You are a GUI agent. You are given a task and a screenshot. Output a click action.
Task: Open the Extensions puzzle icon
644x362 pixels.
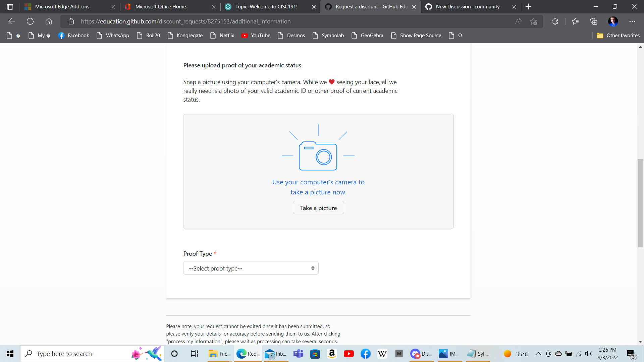[x=555, y=21]
